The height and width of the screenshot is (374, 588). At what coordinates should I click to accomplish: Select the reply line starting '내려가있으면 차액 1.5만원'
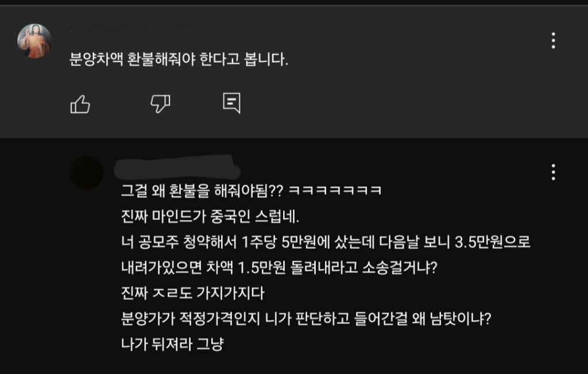point(279,268)
